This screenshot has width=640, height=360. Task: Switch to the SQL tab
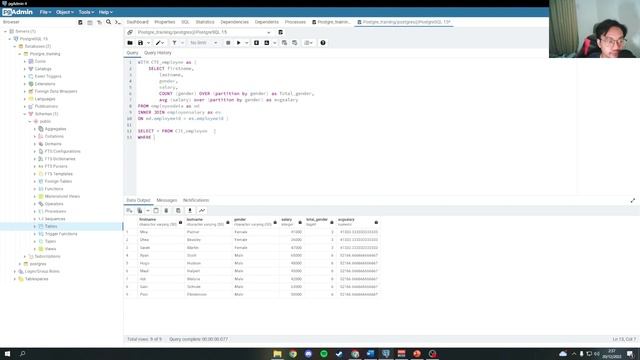[185, 22]
